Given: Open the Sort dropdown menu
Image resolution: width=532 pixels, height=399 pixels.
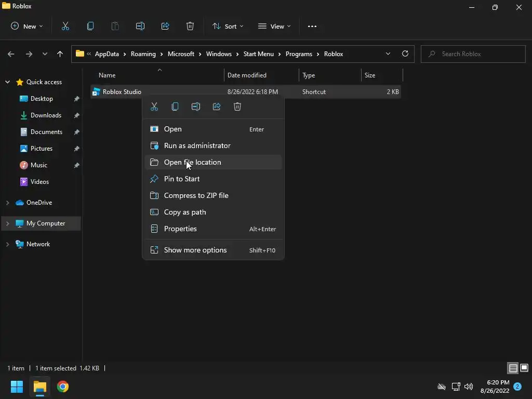Looking at the screenshot, I should 228,26.
